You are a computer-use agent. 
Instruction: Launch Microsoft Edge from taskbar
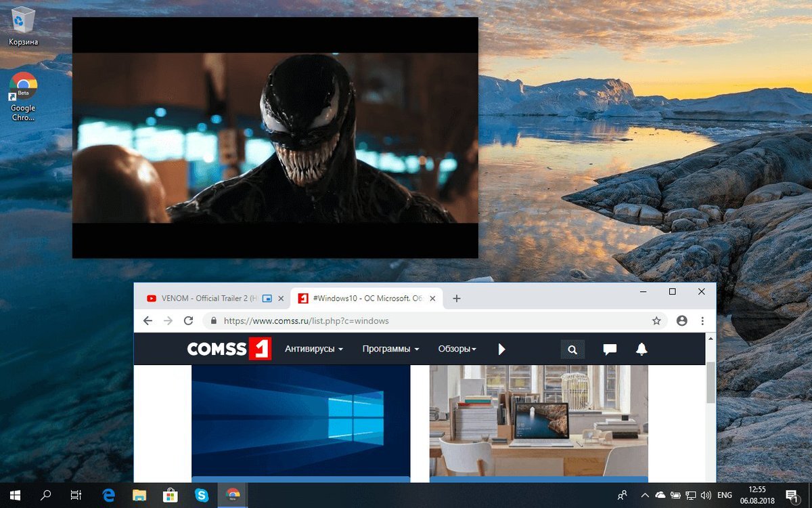[x=108, y=495]
